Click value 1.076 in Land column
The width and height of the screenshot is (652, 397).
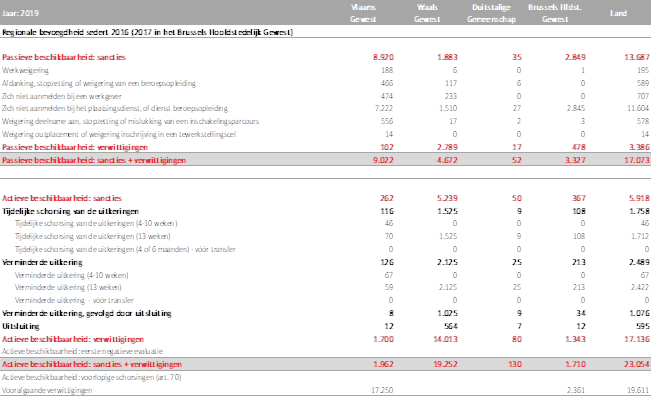pyautogui.click(x=639, y=313)
